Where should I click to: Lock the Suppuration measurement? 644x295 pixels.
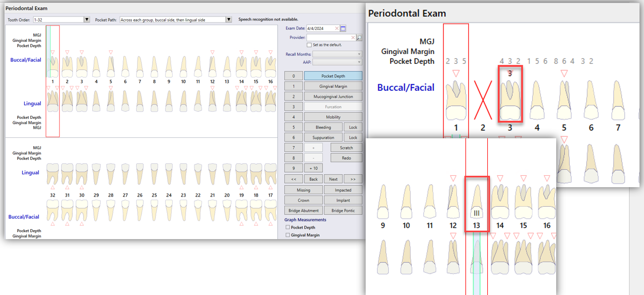pyautogui.click(x=353, y=137)
